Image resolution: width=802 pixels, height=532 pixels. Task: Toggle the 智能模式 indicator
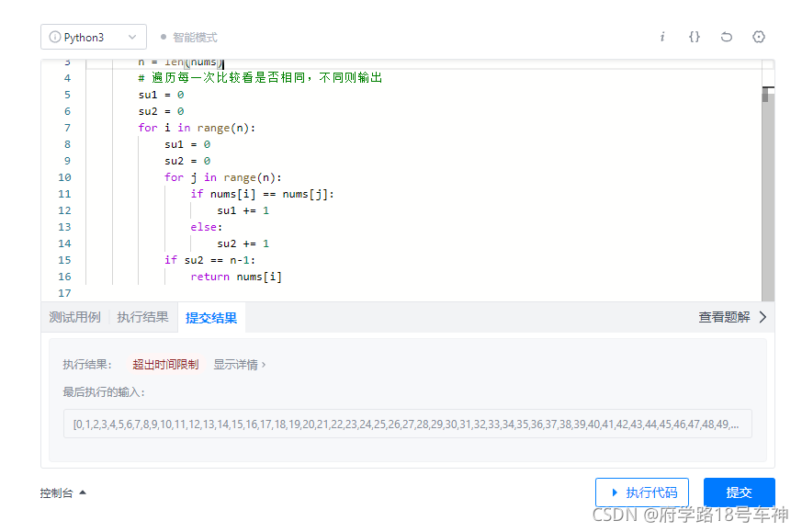188,38
